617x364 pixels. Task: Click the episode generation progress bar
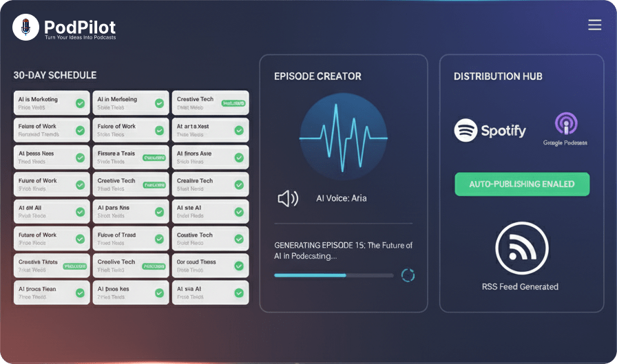coord(333,275)
